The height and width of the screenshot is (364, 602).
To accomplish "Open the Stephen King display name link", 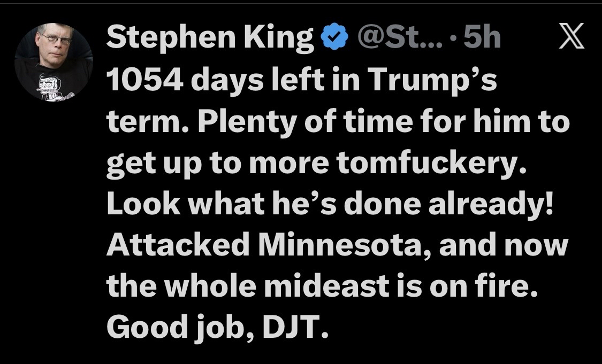I will point(210,38).
